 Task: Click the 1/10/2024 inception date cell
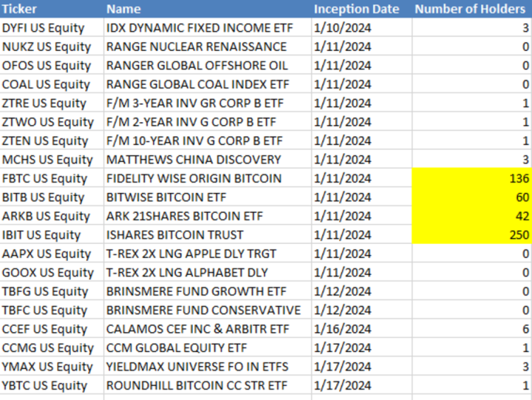pos(361,27)
